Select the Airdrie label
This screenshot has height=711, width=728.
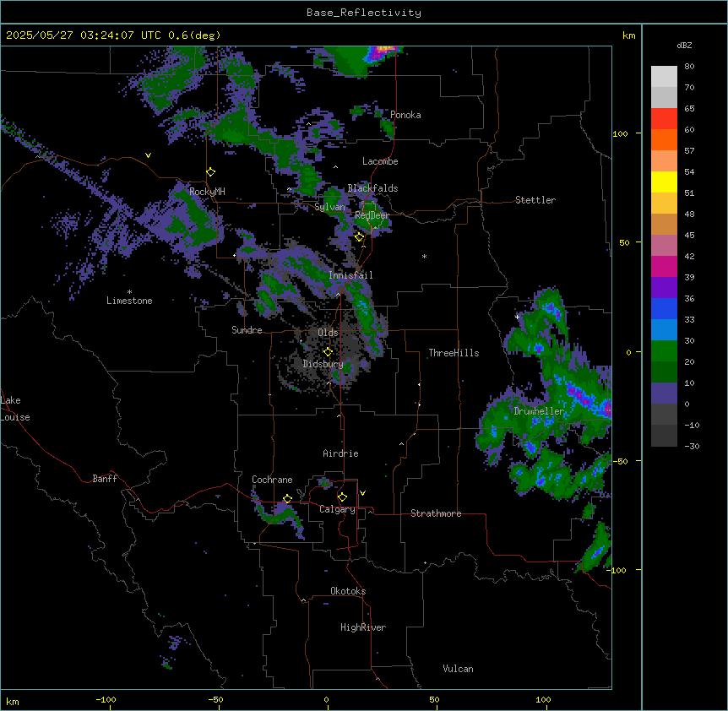click(x=340, y=453)
